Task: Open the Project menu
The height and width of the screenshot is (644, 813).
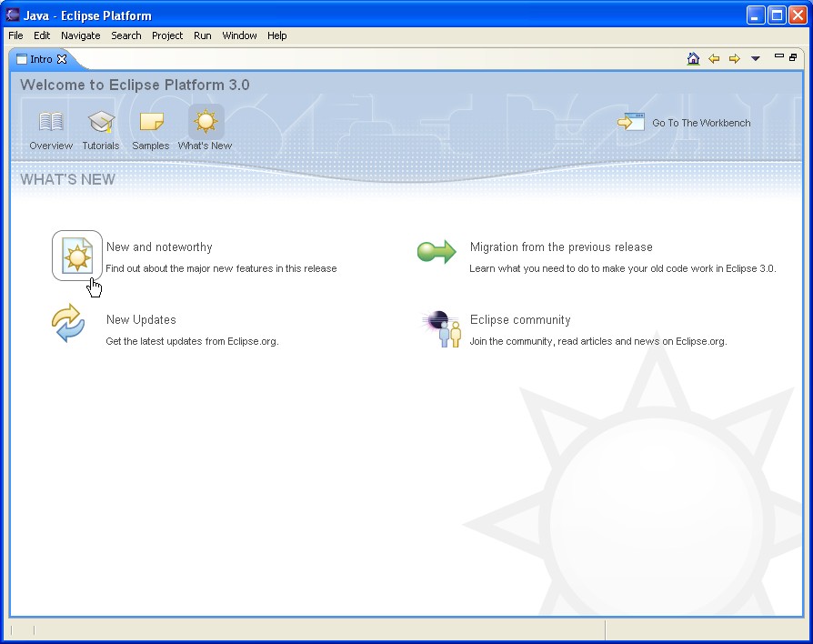Action: pyautogui.click(x=167, y=35)
